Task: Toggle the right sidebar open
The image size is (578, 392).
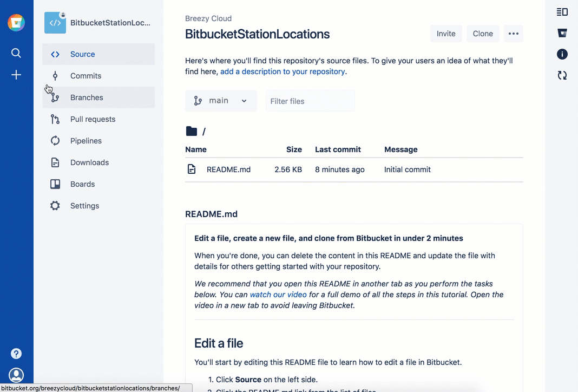Action: pyautogui.click(x=562, y=11)
